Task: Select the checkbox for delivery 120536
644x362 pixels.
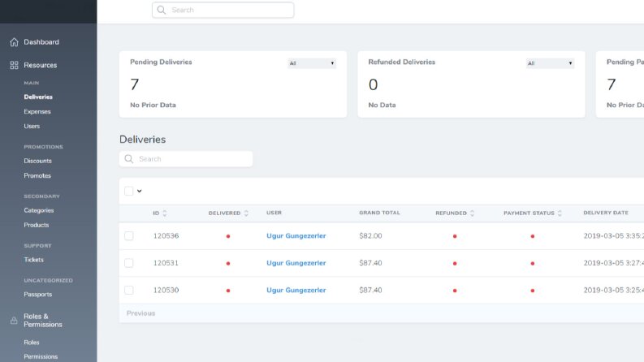Action: click(x=129, y=236)
